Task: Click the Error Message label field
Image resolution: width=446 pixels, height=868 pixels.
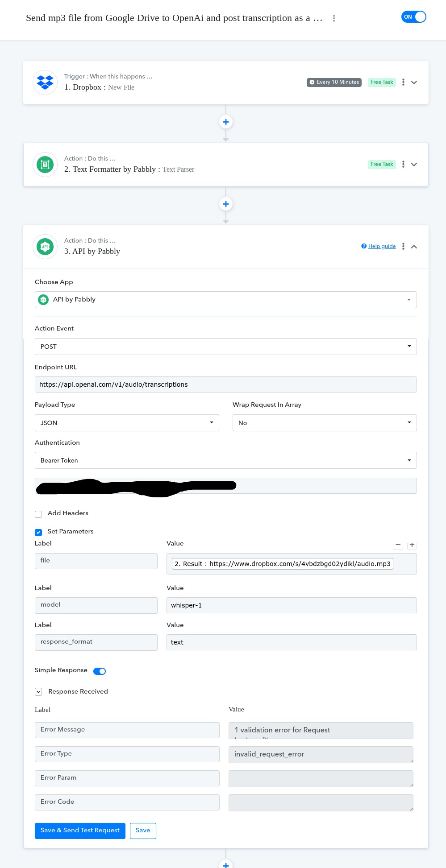Action: 127,730
